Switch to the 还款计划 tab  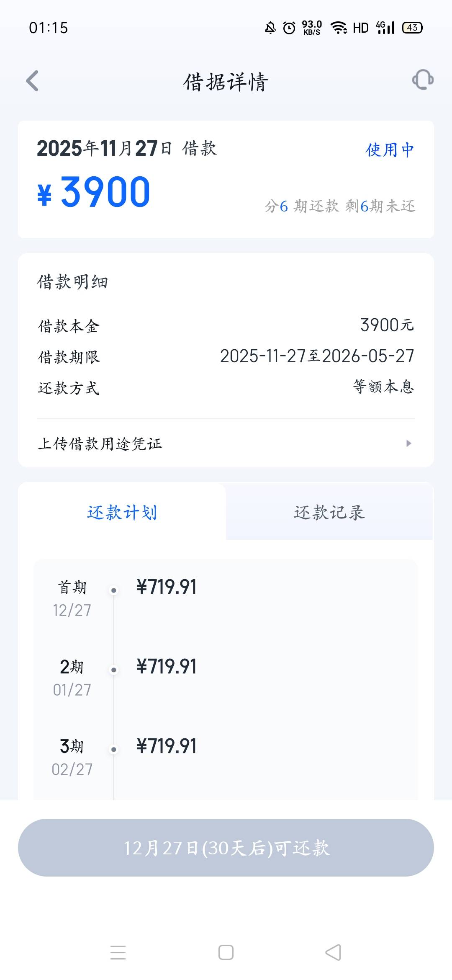(122, 512)
